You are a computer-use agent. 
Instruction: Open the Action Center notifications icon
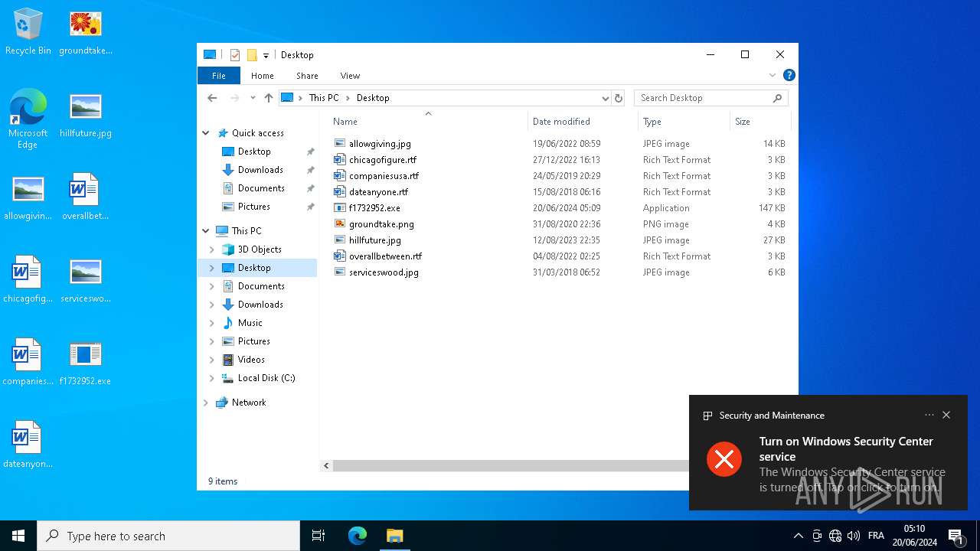coord(955,536)
